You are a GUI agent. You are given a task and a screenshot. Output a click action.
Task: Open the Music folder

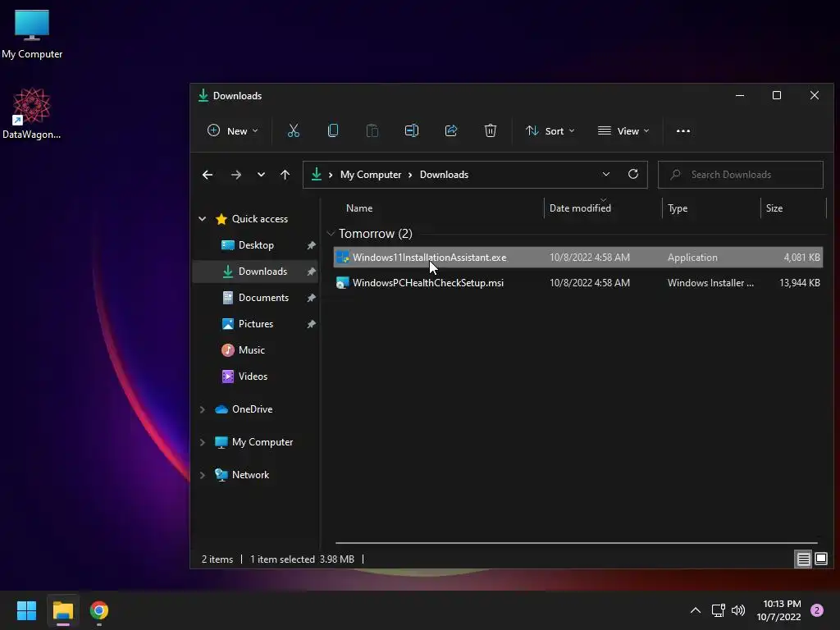tap(251, 349)
